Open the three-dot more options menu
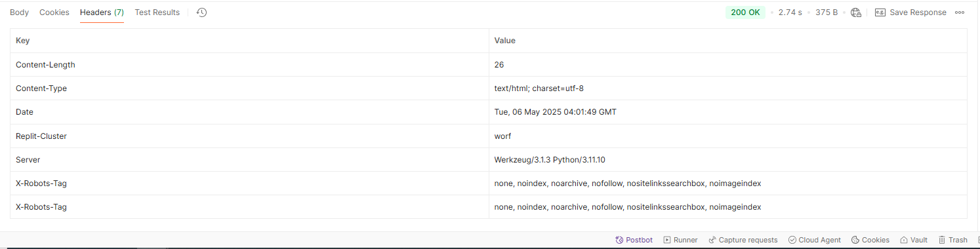The image size is (980, 249). (960, 12)
